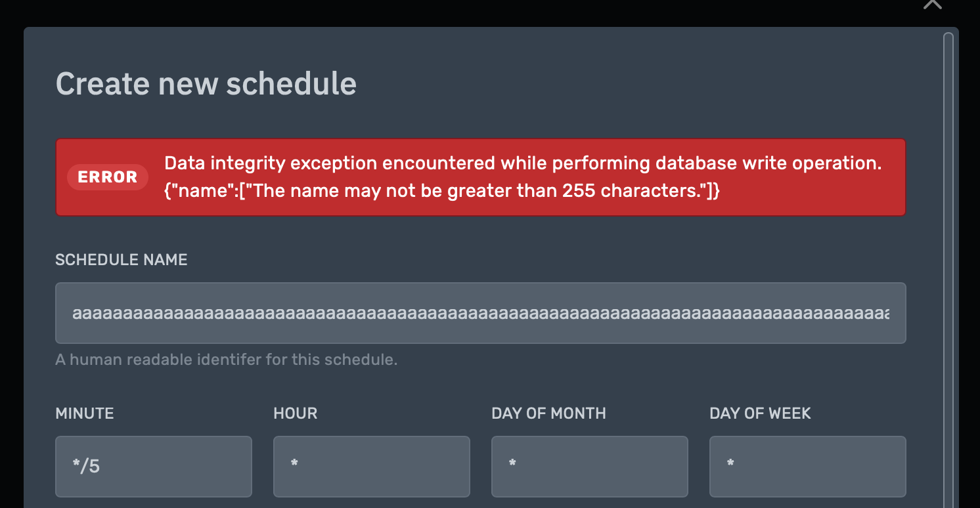Click the HOUR input showing asterisk
The width and height of the screenshot is (980, 508).
(x=371, y=466)
